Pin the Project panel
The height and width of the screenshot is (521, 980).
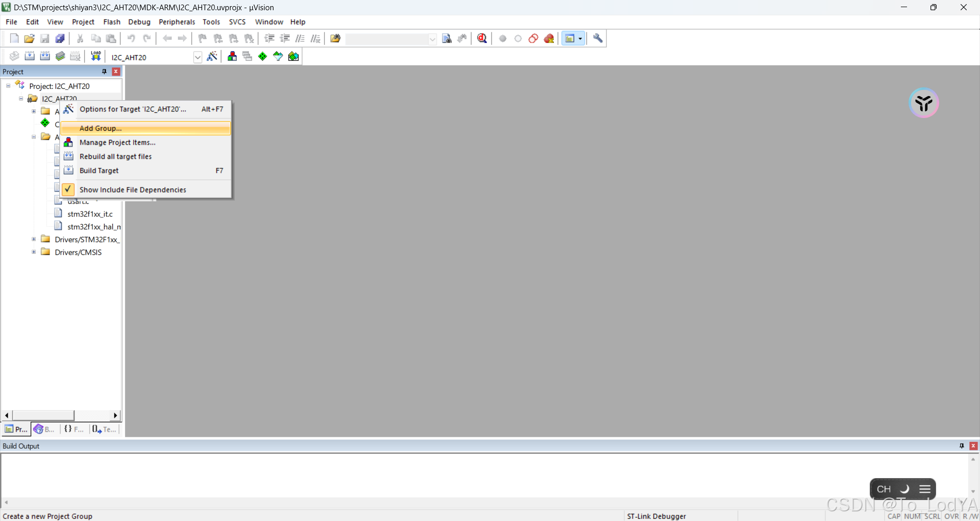tap(105, 72)
